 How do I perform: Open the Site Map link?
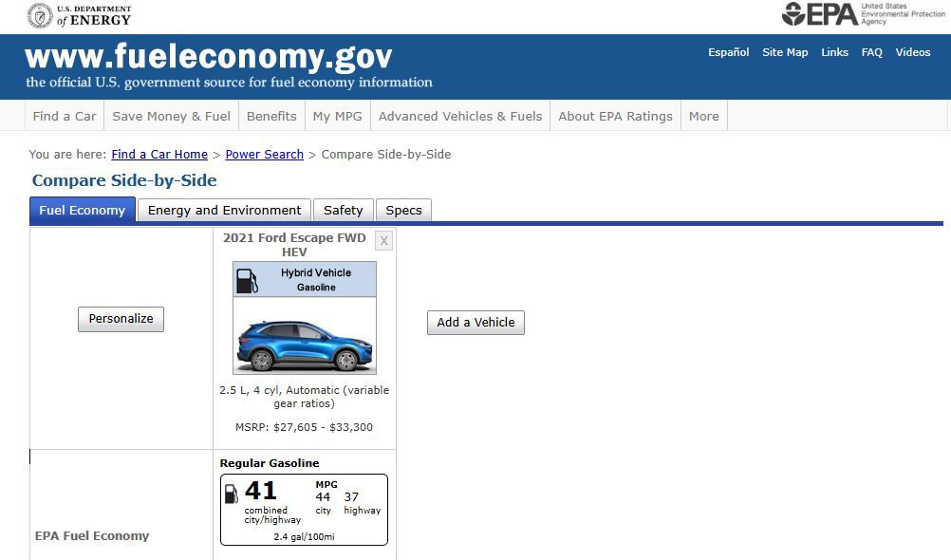pyautogui.click(x=785, y=52)
